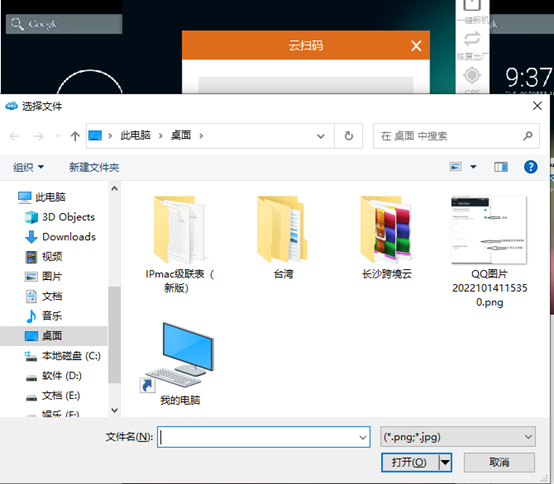Expand the chevron after 桌面 breadcrumb
This screenshot has height=484, width=554.
(x=201, y=136)
